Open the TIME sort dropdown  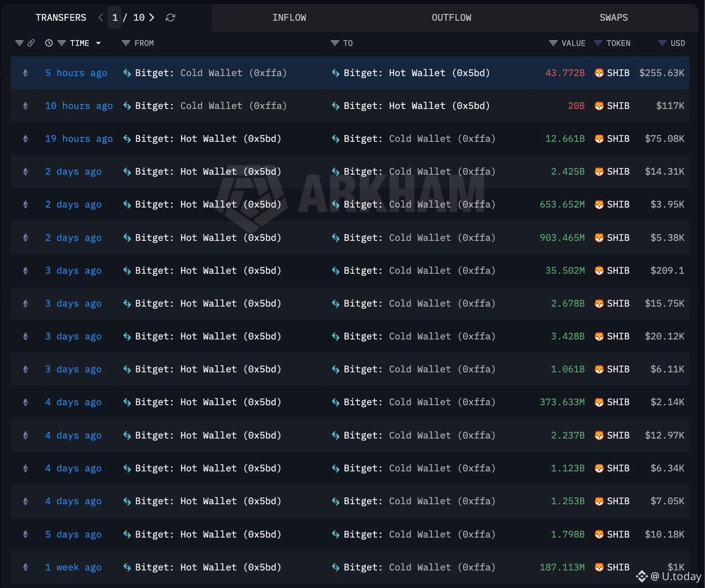[98, 43]
